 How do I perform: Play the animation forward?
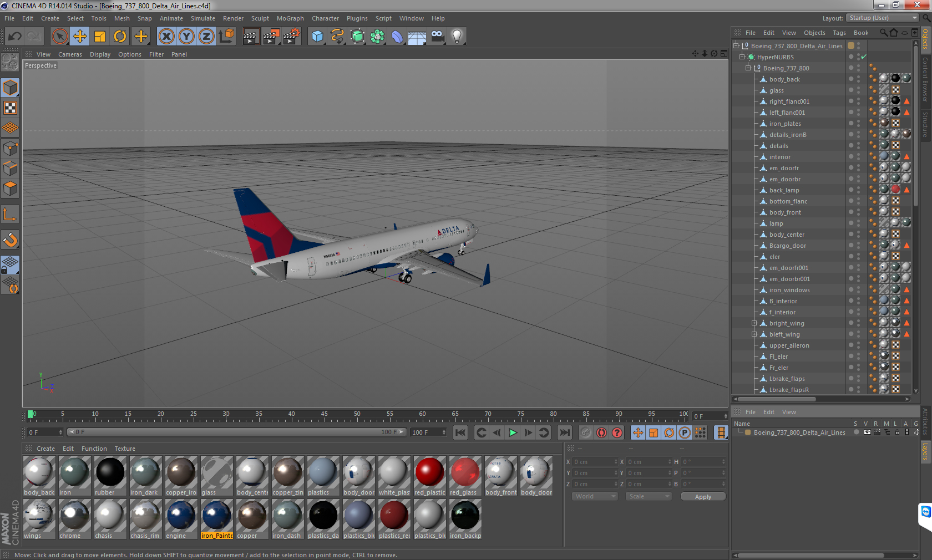point(513,432)
